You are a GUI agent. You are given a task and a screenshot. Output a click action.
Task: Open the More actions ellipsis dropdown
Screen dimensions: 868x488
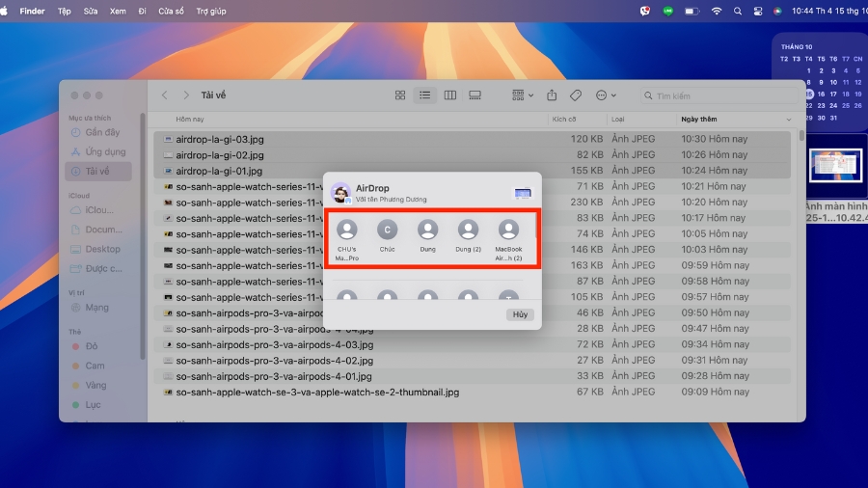pos(606,95)
